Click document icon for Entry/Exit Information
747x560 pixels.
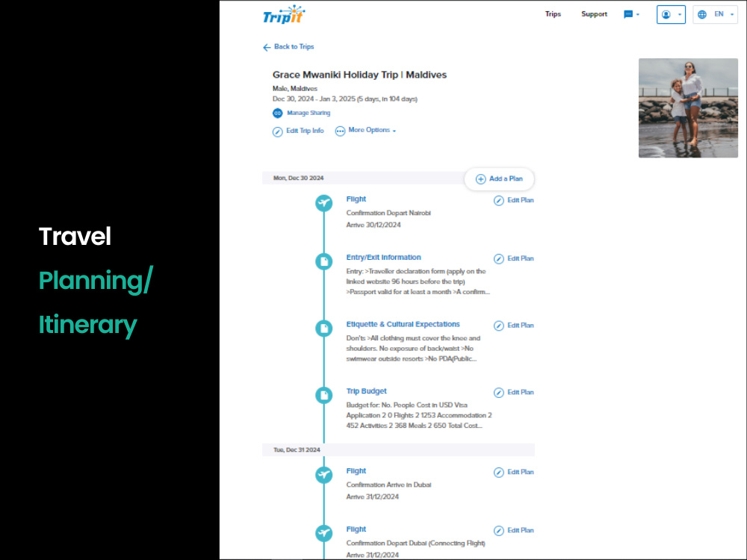coord(324,261)
